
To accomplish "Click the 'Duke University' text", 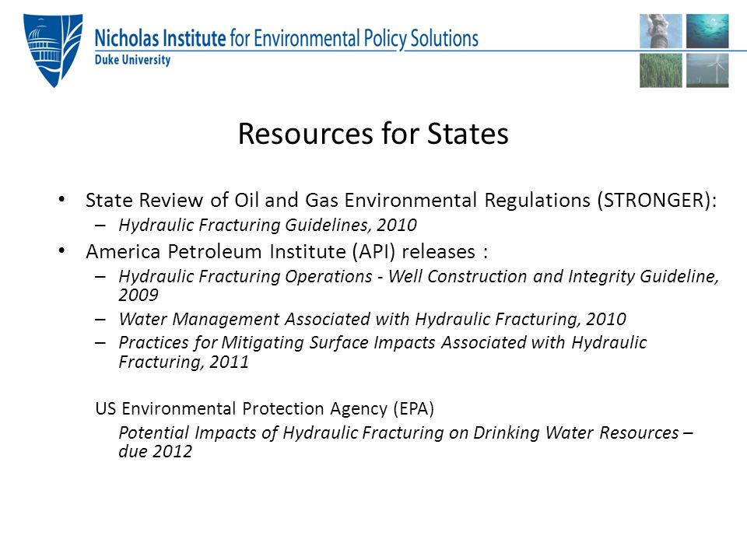I will [132, 60].
